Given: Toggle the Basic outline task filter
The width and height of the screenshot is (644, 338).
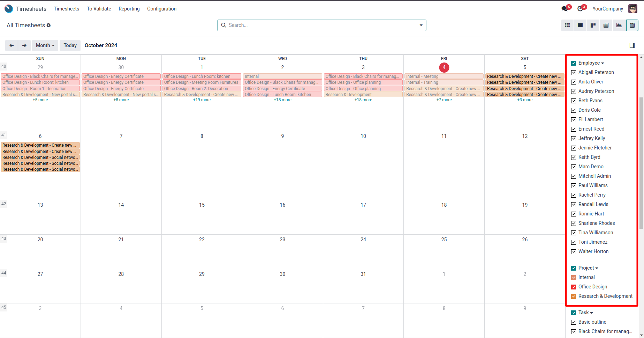Looking at the screenshot, I should click(x=574, y=322).
